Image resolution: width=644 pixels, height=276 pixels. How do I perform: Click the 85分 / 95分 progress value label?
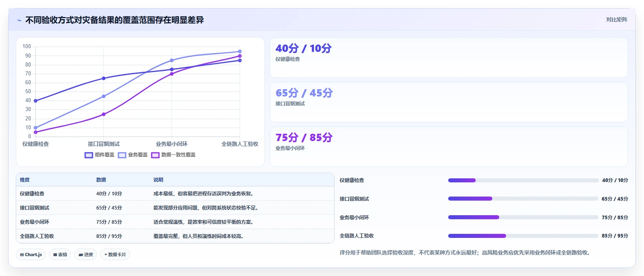(x=615, y=236)
